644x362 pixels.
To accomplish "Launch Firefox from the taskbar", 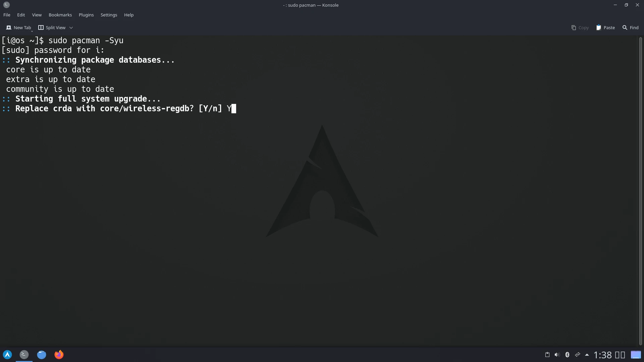I will coord(59,354).
